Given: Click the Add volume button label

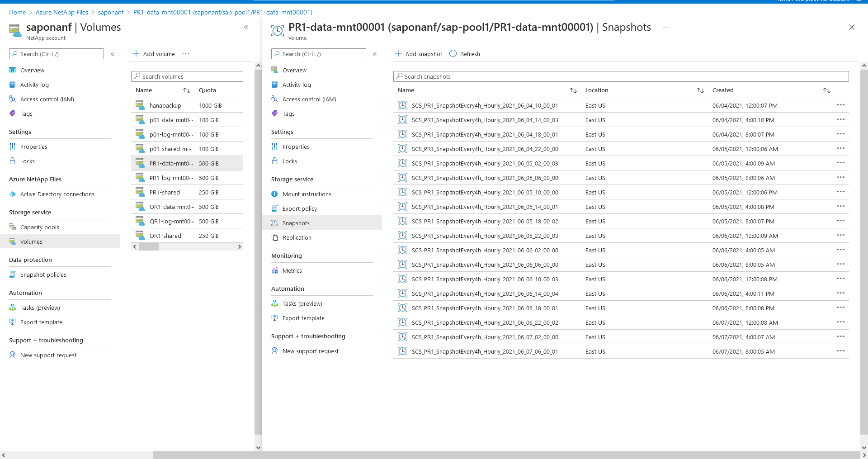Looking at the screenshot, I should (x=159, y=54).
